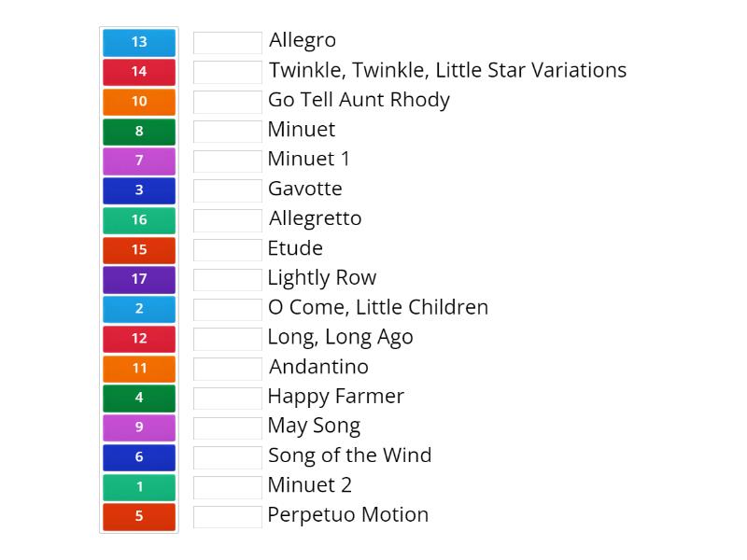Select the blank slot beside Minuet 2

click(228, 487)
